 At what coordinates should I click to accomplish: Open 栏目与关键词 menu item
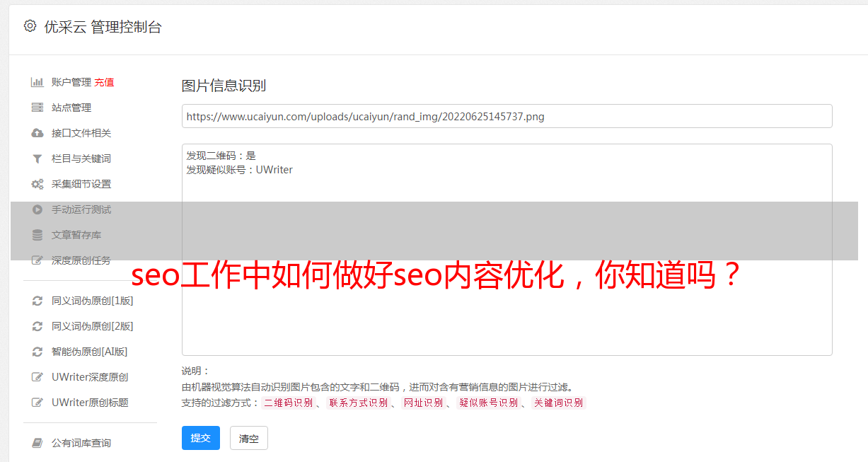(x=81, y=158)
